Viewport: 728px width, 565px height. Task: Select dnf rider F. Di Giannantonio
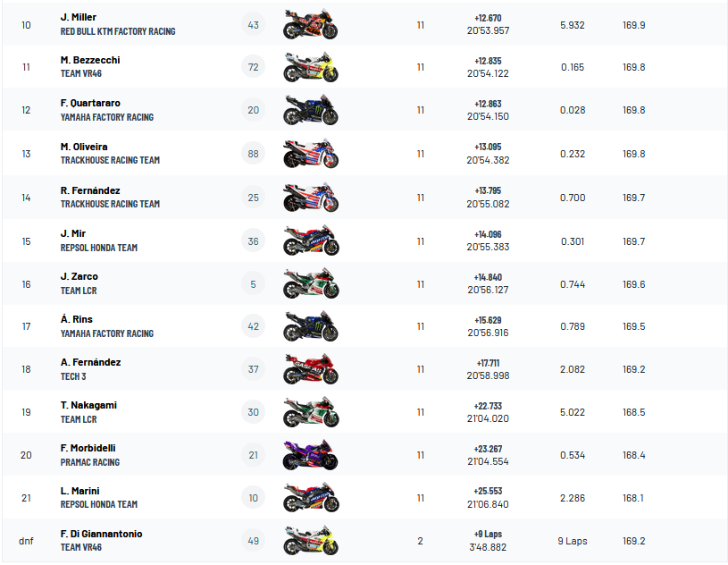101,534
